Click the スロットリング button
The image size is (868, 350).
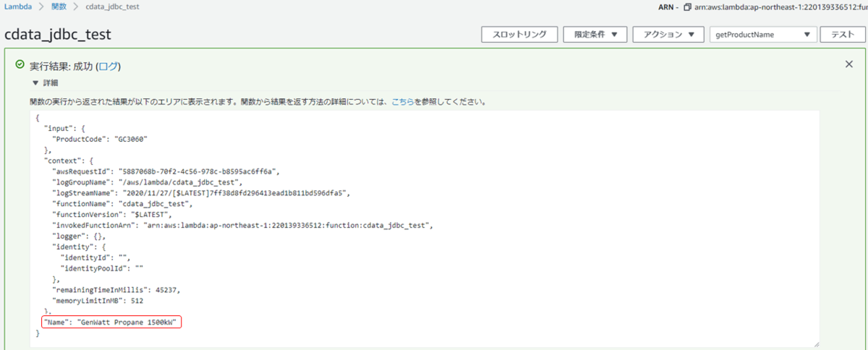tap(519, 34)
